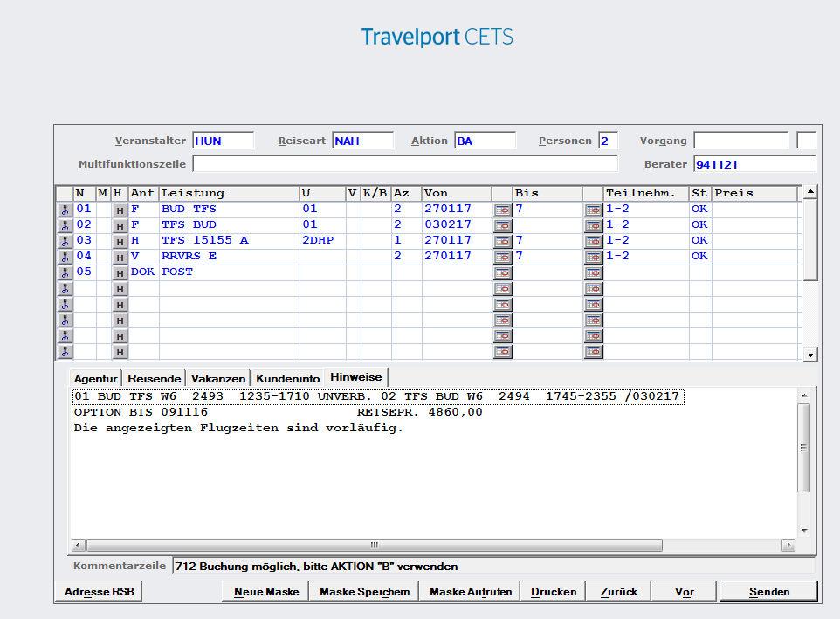Click the H button in row 02
This screenshot has height=619, width=840.
120,226
